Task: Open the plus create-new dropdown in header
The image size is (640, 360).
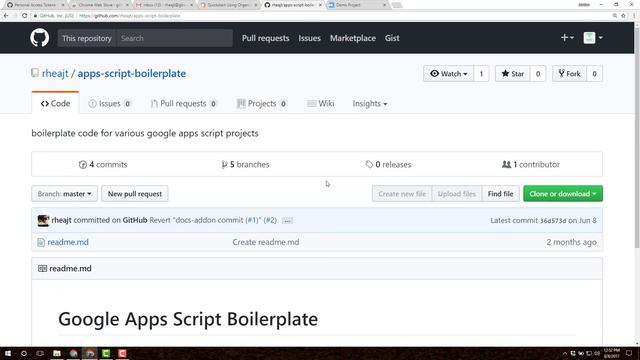Action: click(x=567, y=38)
